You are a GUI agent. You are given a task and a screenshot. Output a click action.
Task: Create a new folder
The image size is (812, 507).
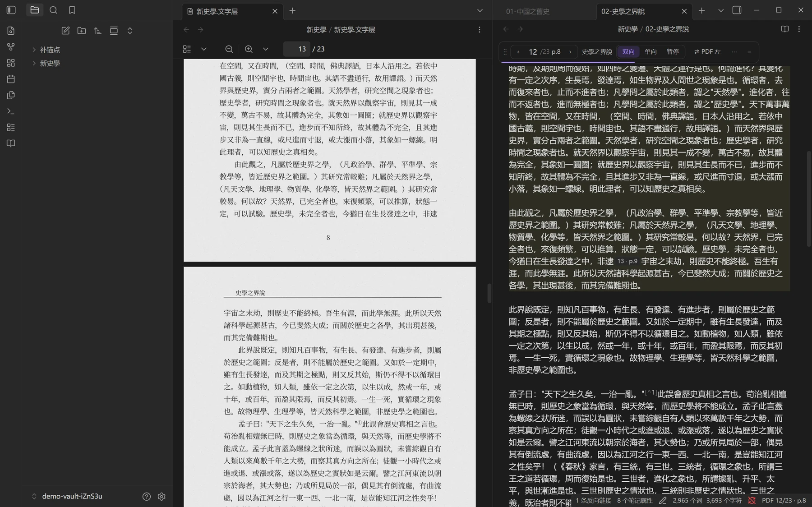pos(82,31)
